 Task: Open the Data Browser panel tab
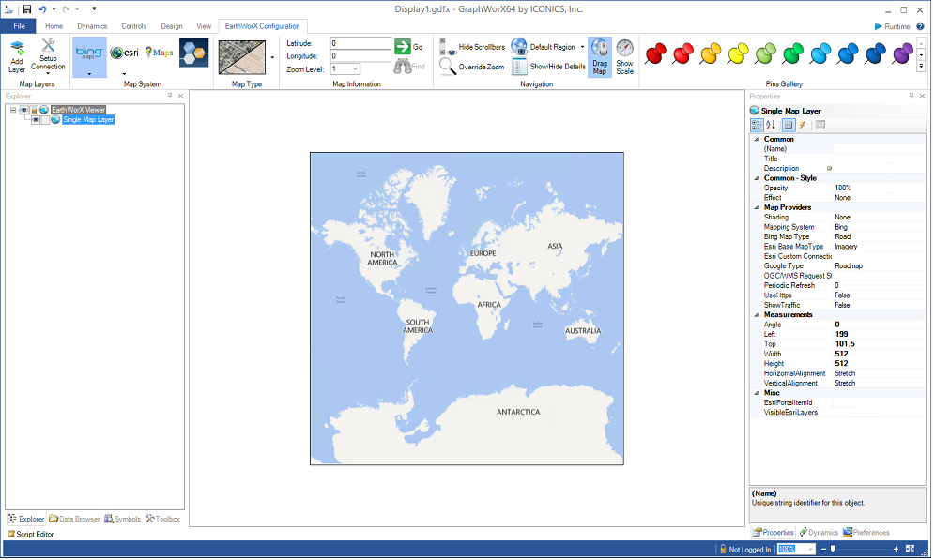75,519
